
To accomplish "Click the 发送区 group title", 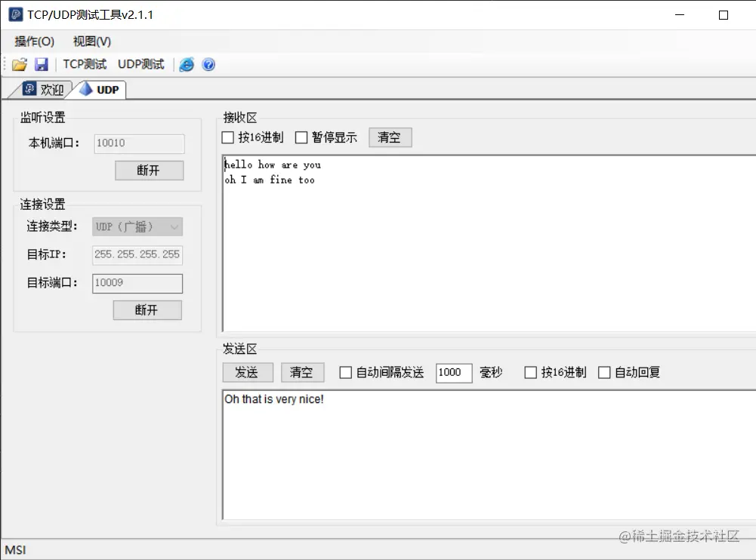I will (239, 349).
